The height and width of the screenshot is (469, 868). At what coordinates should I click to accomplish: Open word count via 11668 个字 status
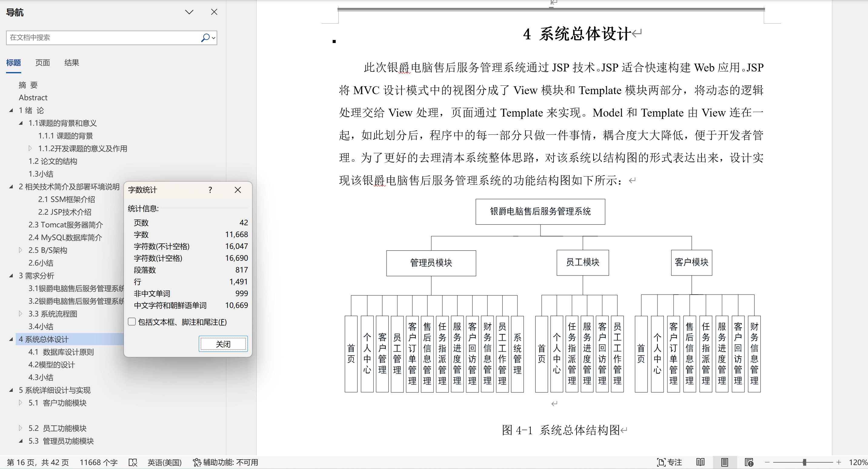[98, 462]
